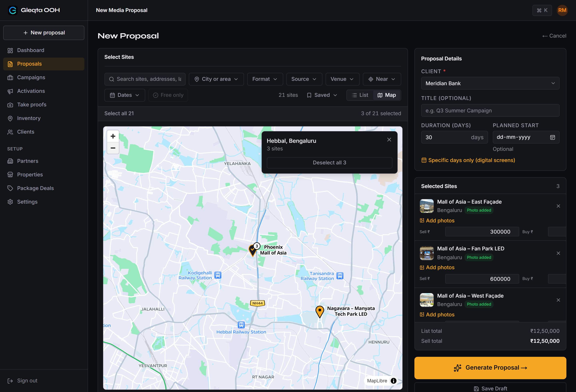Toggle the Free only filter
Screen dimensions: 576x392
[168, 95]
